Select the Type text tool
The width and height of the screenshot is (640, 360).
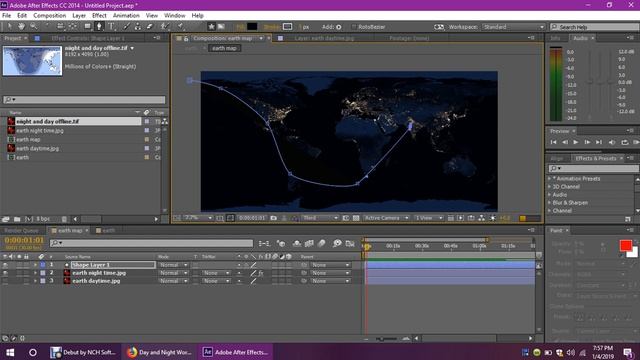(111, 27)
